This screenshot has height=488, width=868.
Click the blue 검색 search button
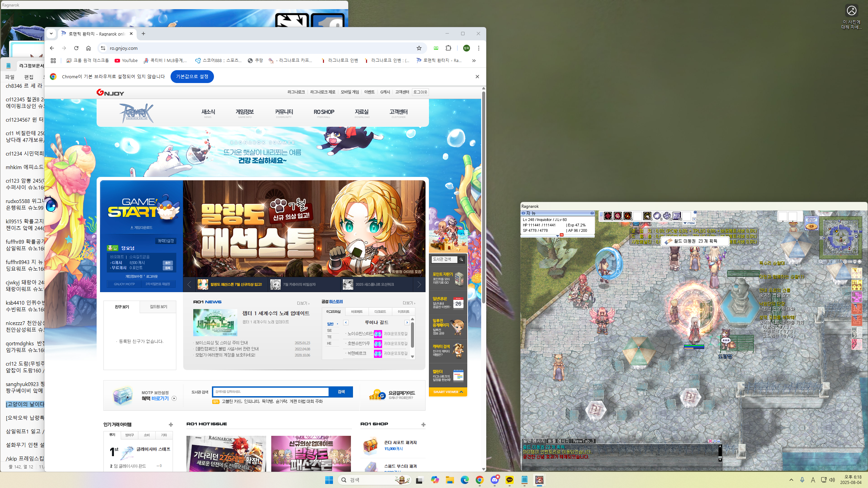(341, 392)
